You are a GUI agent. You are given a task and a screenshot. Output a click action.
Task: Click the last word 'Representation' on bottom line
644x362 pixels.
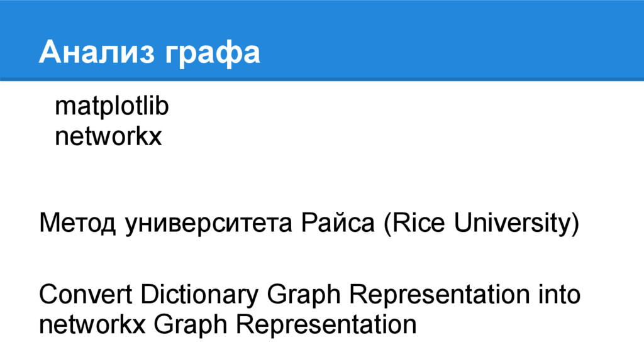point(326,324)
